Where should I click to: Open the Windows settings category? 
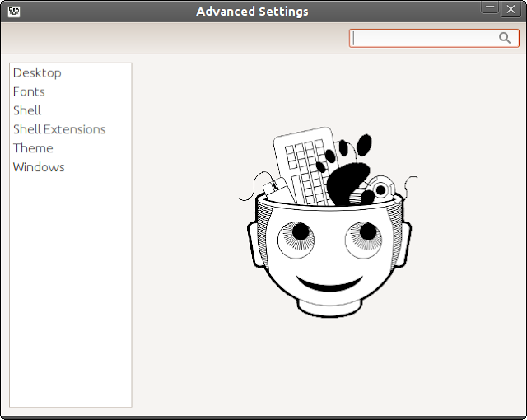point(71,167)
